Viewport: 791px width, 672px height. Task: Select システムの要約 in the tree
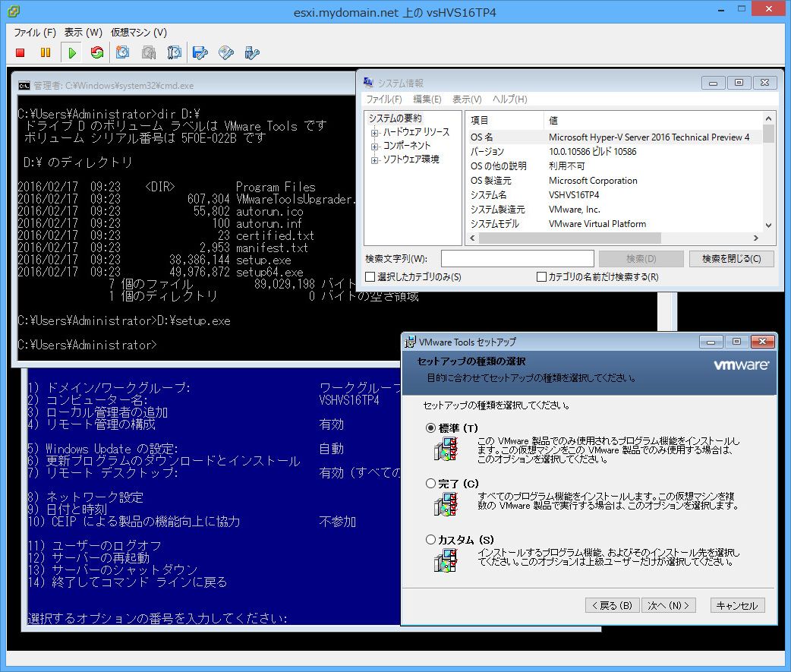[395, 118]
